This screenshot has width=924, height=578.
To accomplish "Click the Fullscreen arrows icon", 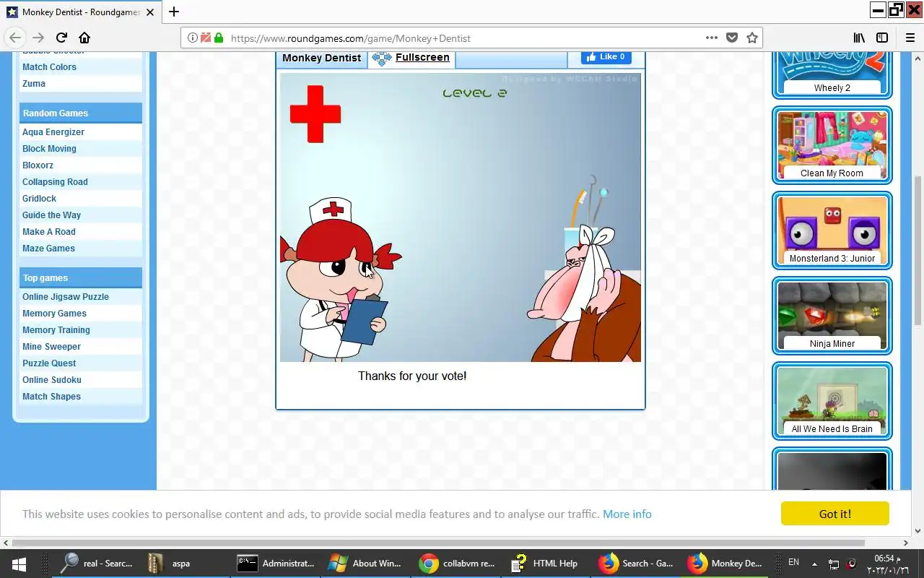I will pos(381,58).
